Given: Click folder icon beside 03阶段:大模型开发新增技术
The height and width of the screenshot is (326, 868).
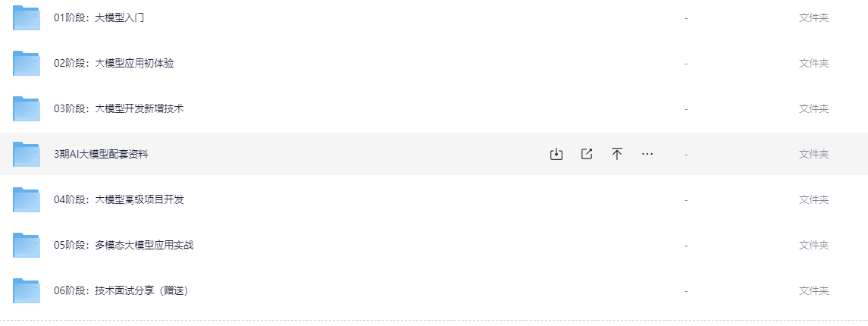Looking at the screenshot, I should coord(27,108).
